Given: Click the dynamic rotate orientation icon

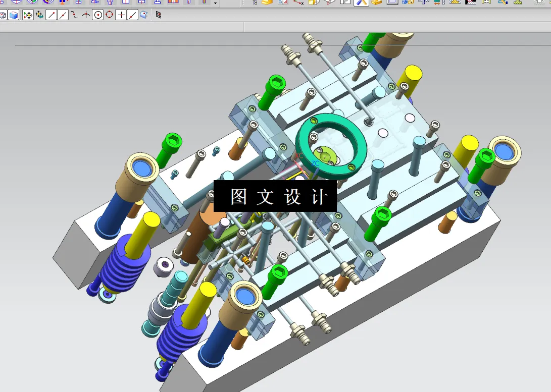Looking at the screenshot, I should coord(39,15).
